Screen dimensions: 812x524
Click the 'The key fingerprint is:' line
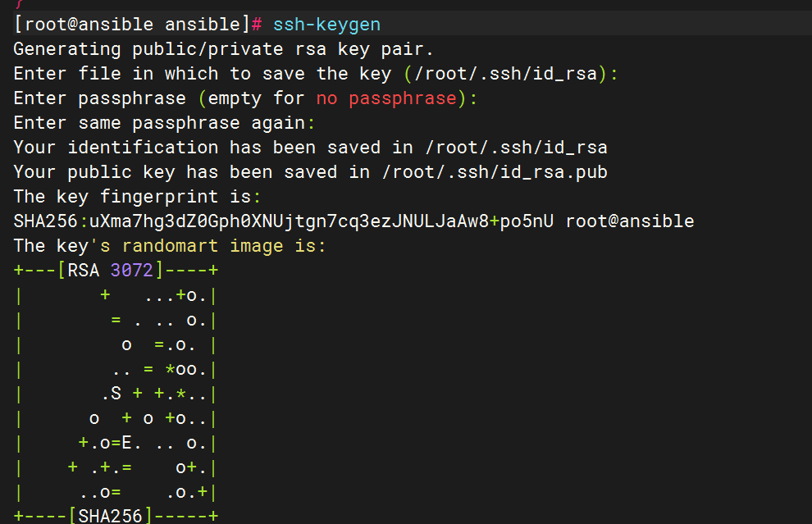pyautogui.click(x=137, y=197)
